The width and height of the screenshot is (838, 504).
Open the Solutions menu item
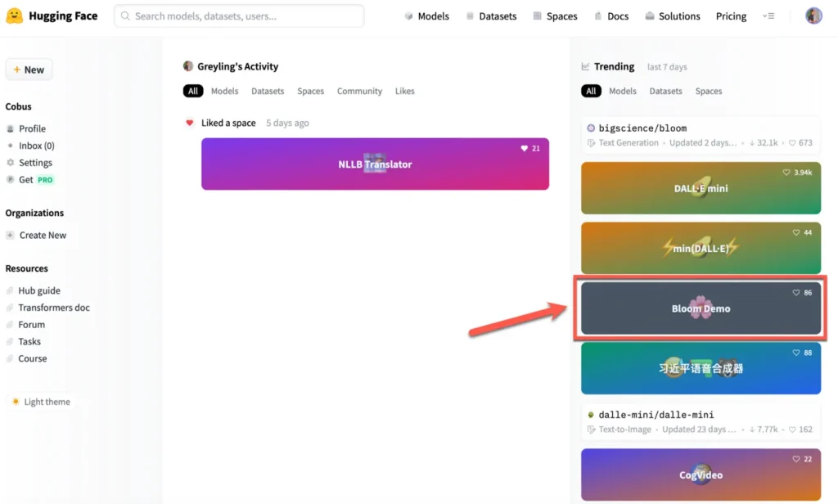click(673, 16)
